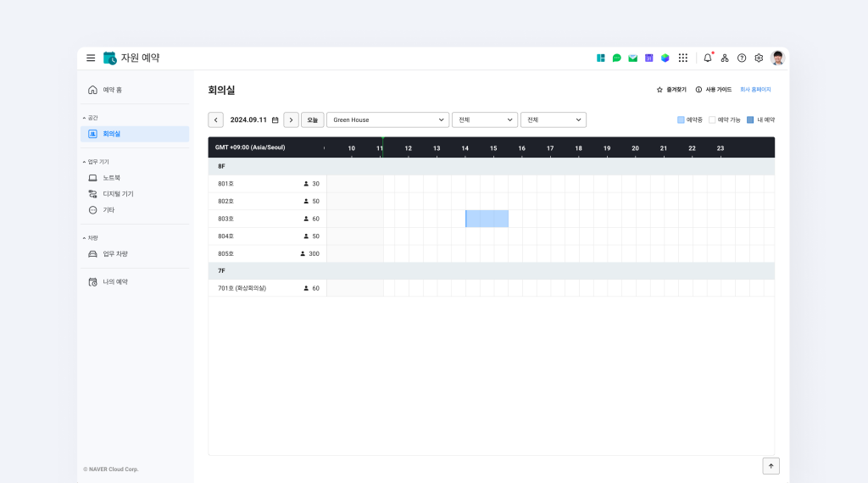Open the purple Calendar app icon
Image resolution: width=868 pixels, height=483 pixels.
pos(648,58)
